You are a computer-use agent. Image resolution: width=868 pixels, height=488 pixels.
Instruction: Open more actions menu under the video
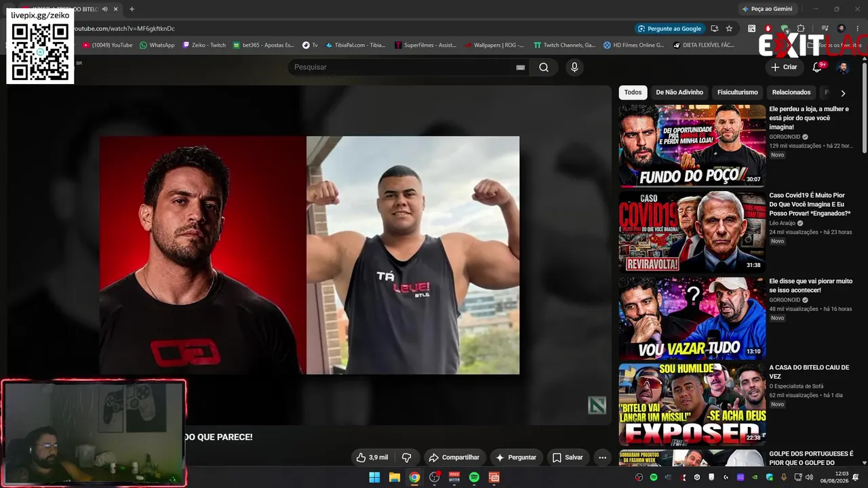602,457
